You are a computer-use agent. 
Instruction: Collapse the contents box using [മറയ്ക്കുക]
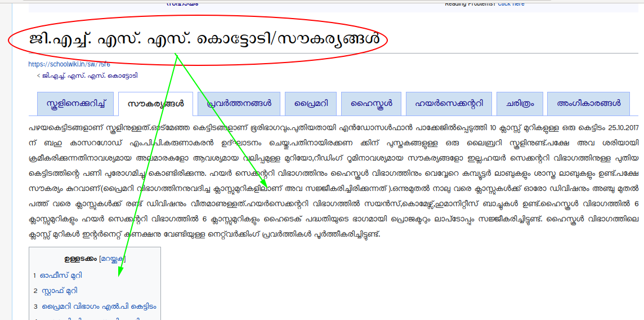tap(113, 259)
